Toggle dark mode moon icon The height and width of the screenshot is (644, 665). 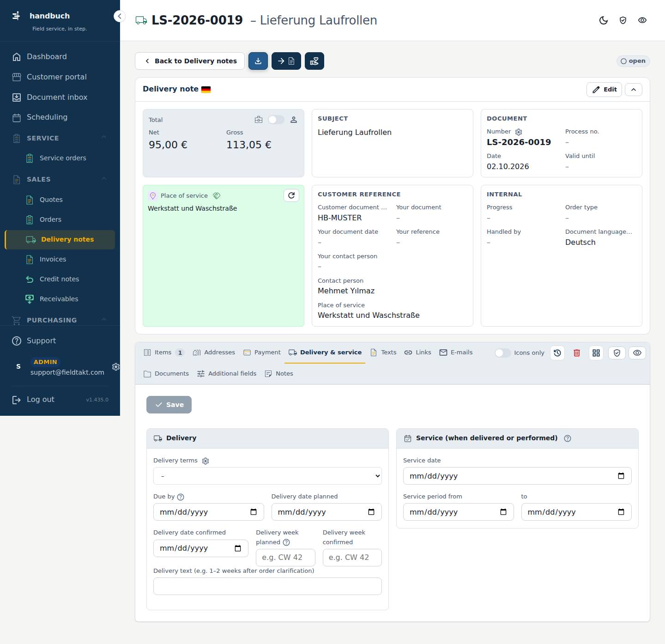[604, 20]
